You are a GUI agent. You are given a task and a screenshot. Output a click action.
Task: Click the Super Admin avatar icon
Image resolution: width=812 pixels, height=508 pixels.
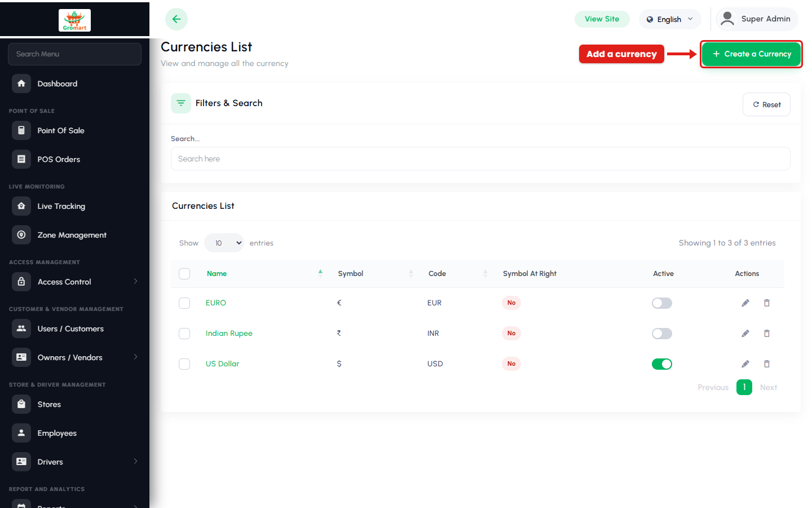click(728, 19)
